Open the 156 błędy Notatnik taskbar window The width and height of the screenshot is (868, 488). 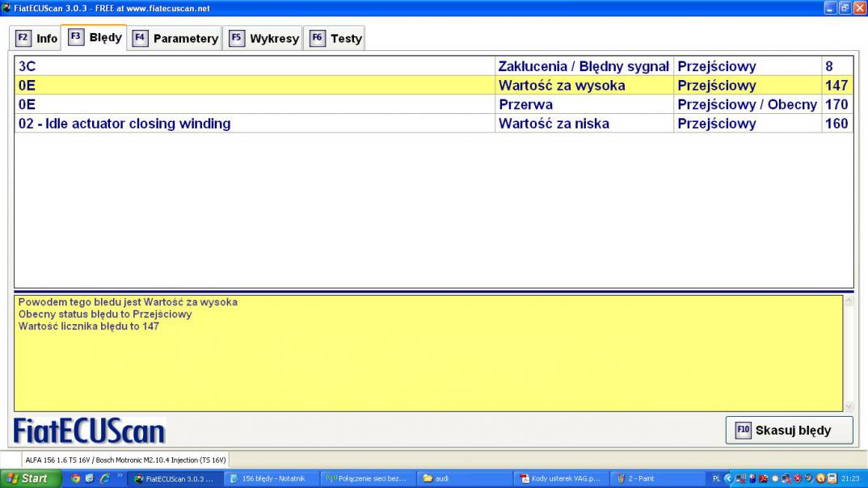(272, 478)
